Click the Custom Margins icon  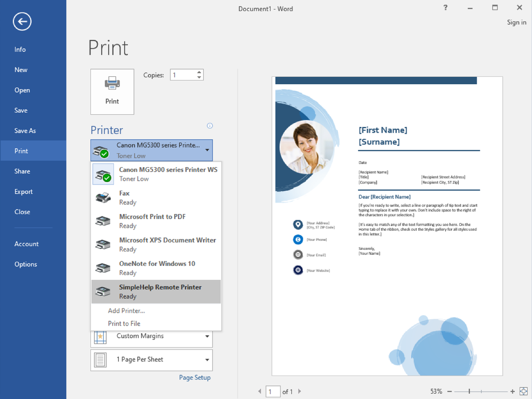(x=100, y=337)
